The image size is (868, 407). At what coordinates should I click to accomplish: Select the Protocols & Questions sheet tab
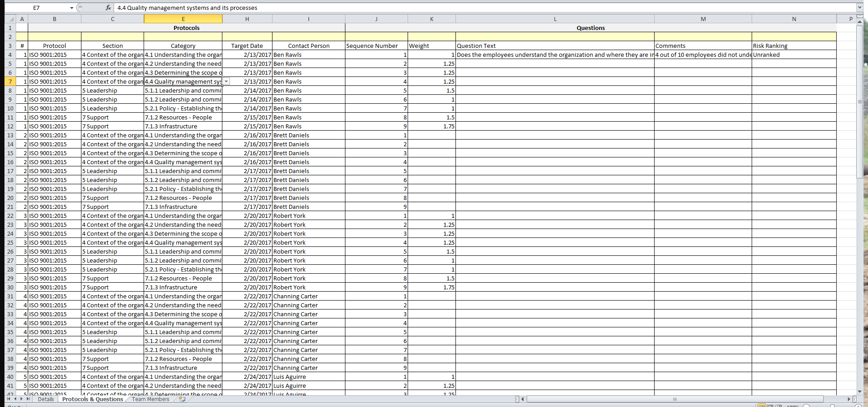coord(93,399)
